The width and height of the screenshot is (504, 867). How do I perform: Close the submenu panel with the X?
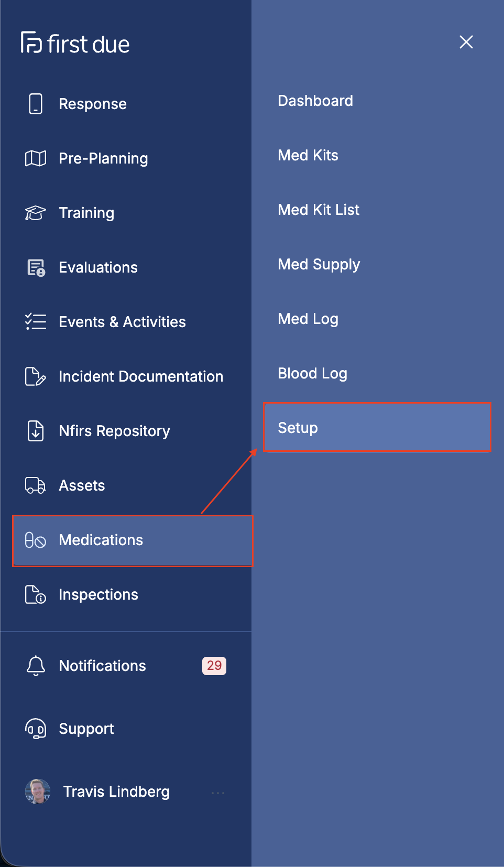tap(466, 42)
